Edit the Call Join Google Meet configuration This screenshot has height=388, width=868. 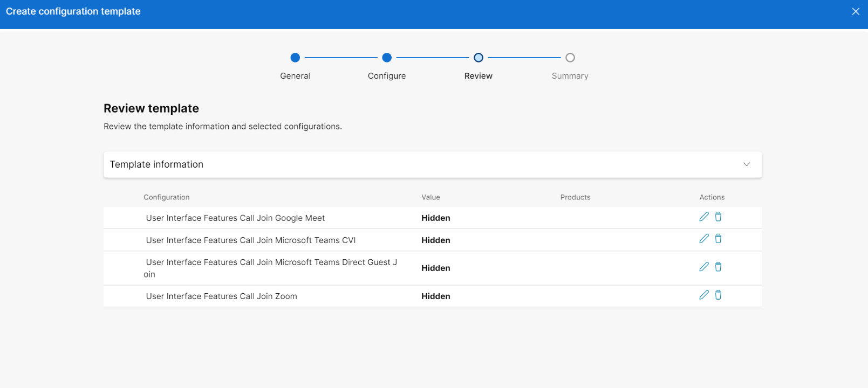click(703, 217)
